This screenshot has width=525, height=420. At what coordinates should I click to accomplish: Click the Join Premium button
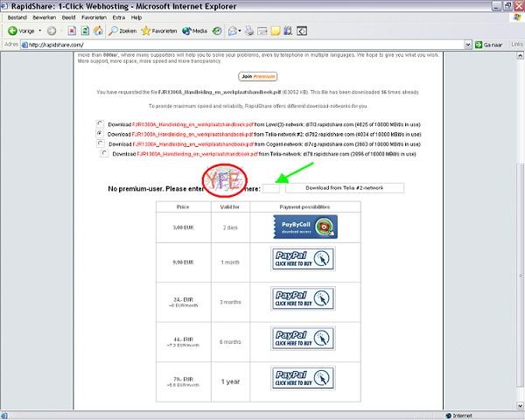258,76
